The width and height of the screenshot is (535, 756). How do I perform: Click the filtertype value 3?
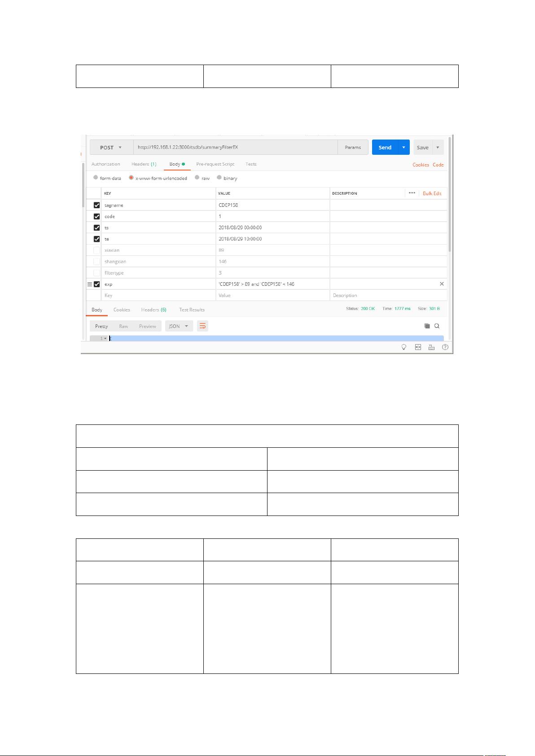220,273
